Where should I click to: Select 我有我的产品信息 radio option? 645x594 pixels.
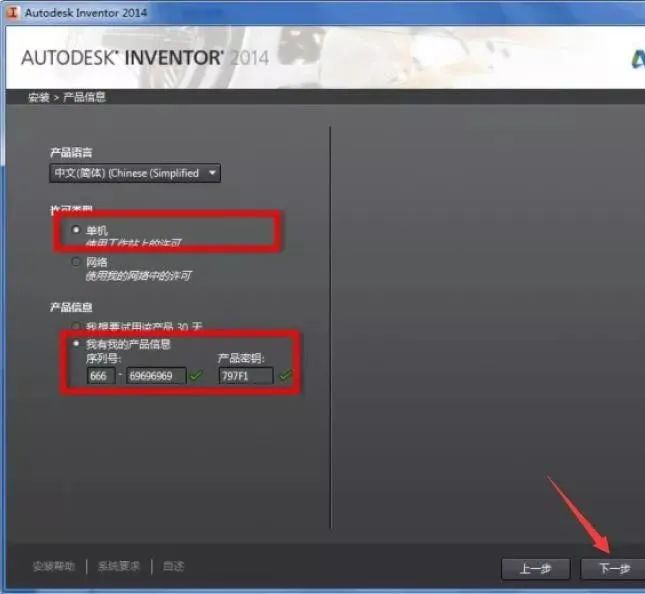(x=76, y=343)
